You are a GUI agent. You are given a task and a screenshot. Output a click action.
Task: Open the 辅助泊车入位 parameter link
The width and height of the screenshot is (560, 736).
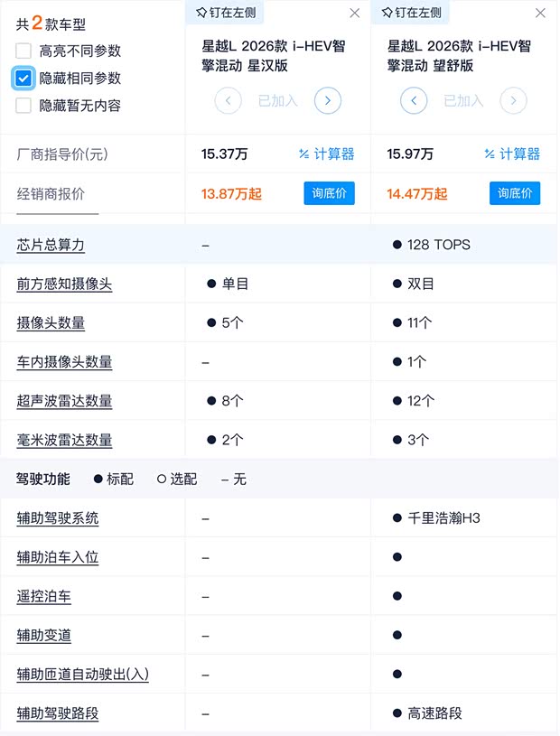pos(58,557)
